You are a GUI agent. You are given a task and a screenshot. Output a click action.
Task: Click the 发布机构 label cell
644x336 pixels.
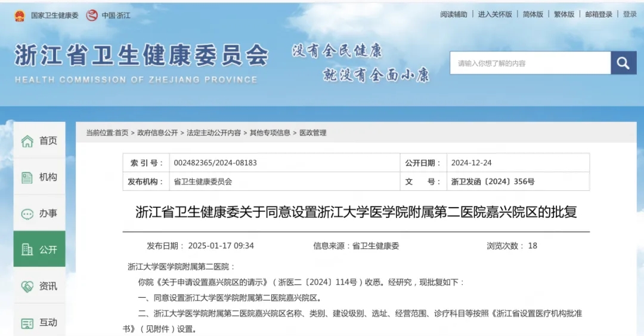click(x=146, y=181)
